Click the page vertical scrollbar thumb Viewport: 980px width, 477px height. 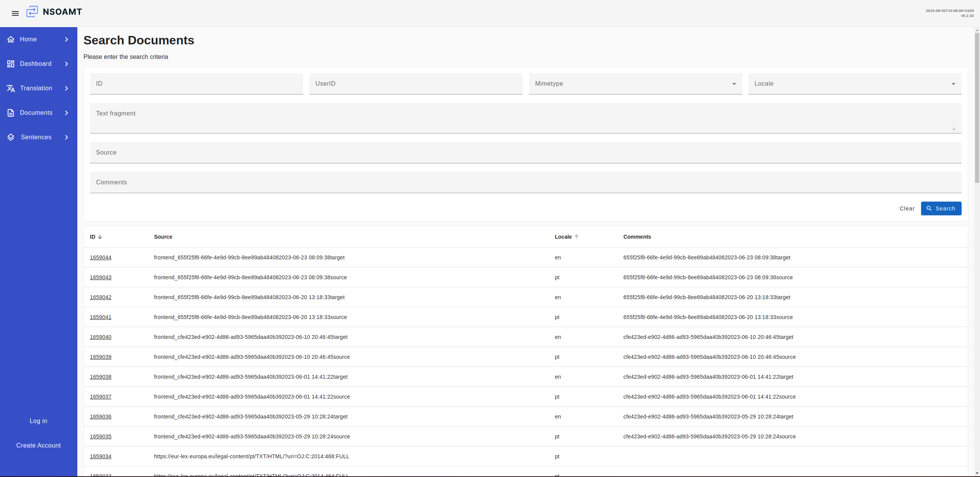click(977, 108)
